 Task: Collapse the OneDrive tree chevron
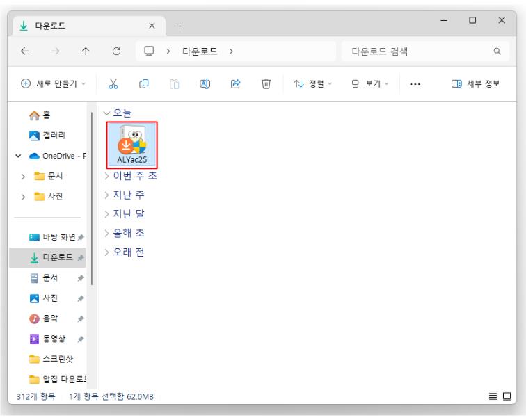click(x=19, y=156)
